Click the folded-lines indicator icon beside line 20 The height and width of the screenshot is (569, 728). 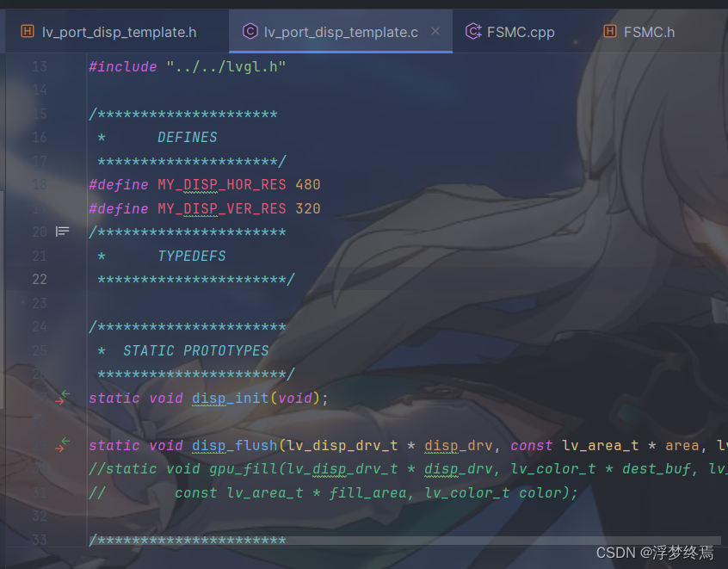62,231
